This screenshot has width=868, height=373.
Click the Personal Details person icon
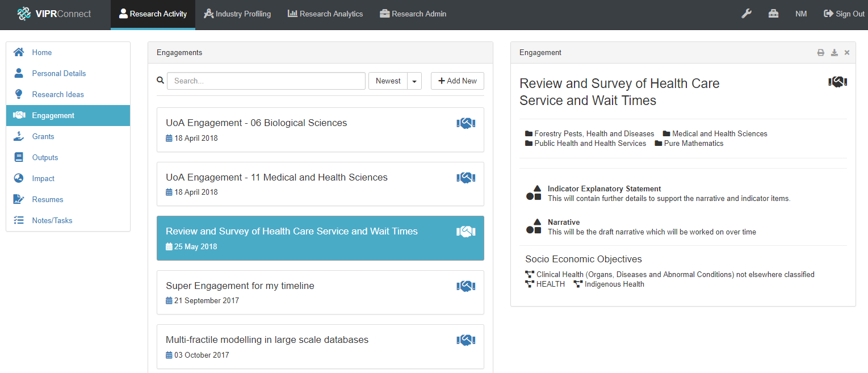click(19, 73)
